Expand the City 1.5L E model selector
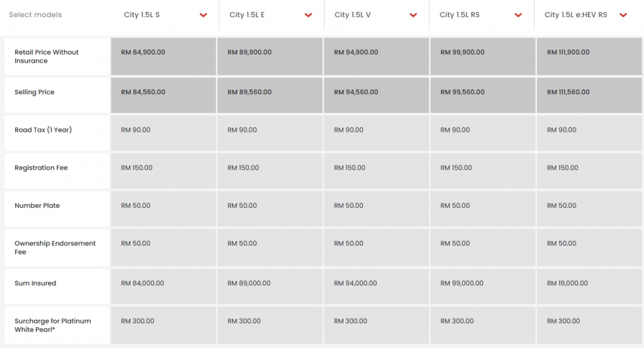 (x=247, y=15)
